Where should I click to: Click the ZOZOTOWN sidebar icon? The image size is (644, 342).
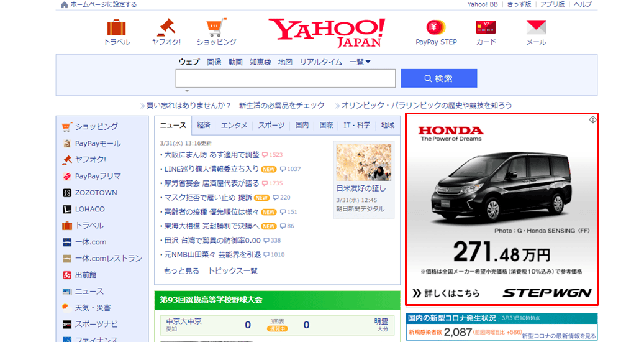pyautogui.click(x=67, y=193)
